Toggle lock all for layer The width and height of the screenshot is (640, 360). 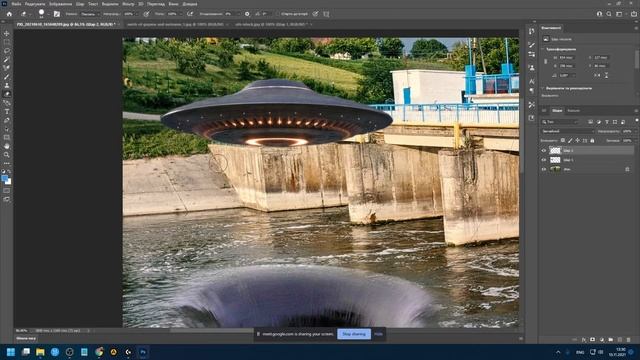coord(592,140)
